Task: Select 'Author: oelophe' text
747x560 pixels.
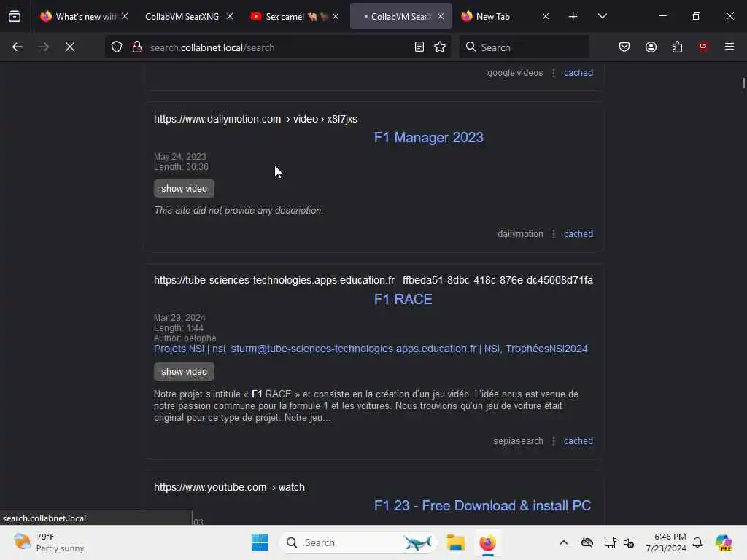Action: click(185, 338)
